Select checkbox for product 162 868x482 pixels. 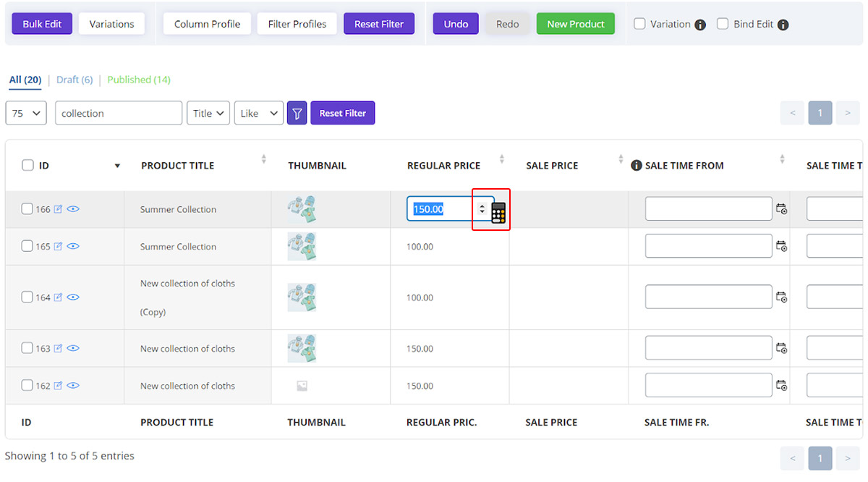tap(27, 385)
